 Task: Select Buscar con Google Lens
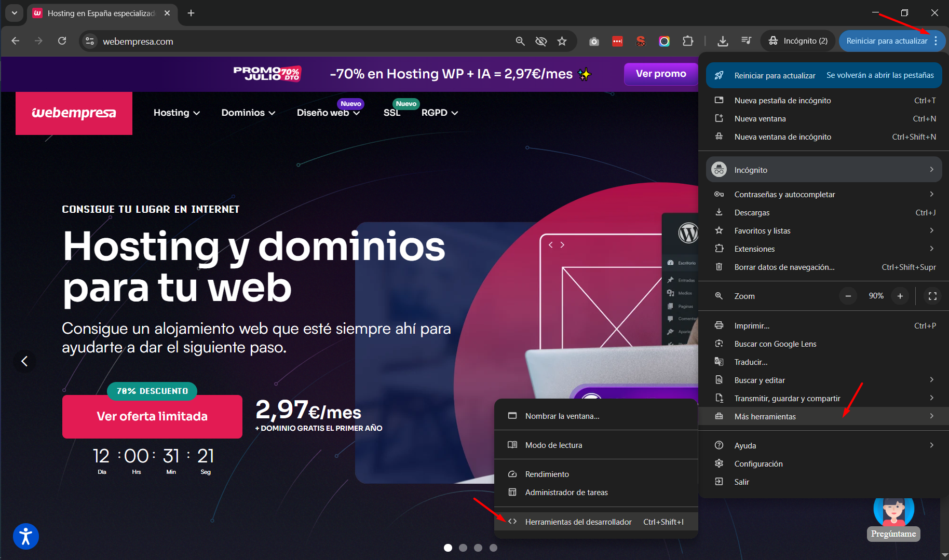tap(824, 344)
